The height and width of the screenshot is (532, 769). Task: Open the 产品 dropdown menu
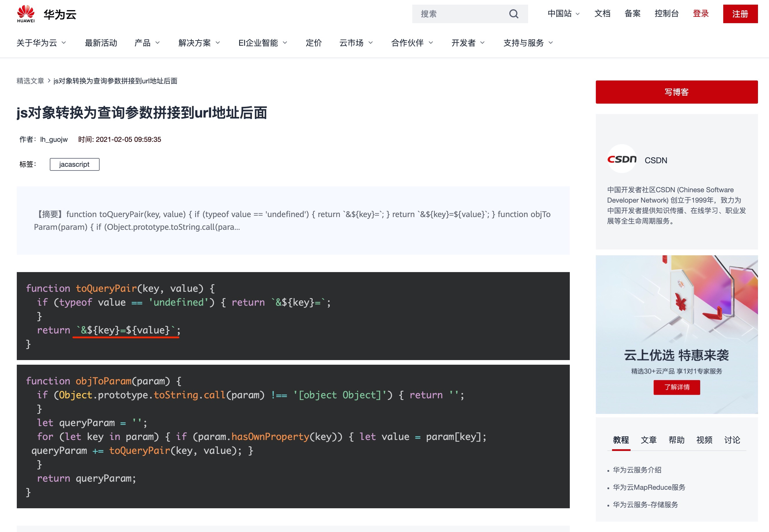(147, 43)
